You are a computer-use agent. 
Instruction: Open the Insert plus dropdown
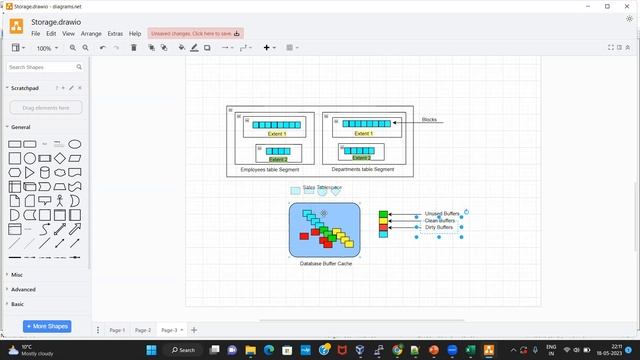point(269,48)
